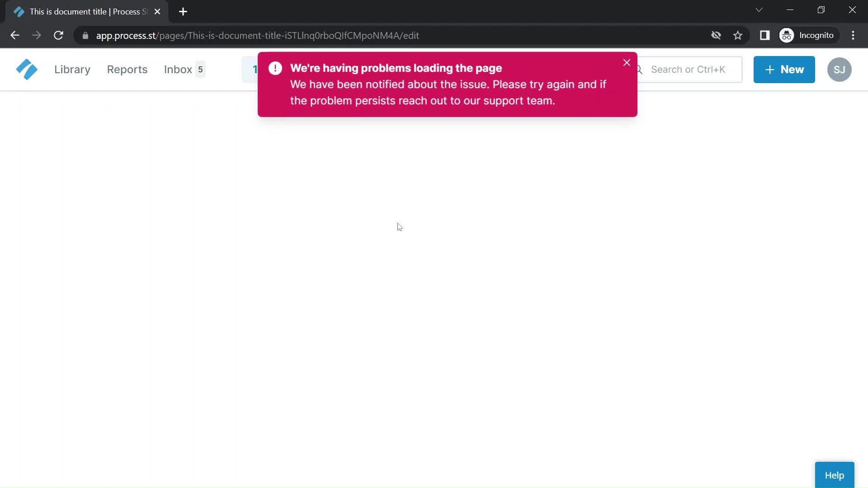The height and width of the screenshot is (488, 868).
Task: Open the Library section
Action: click(72, 69)
